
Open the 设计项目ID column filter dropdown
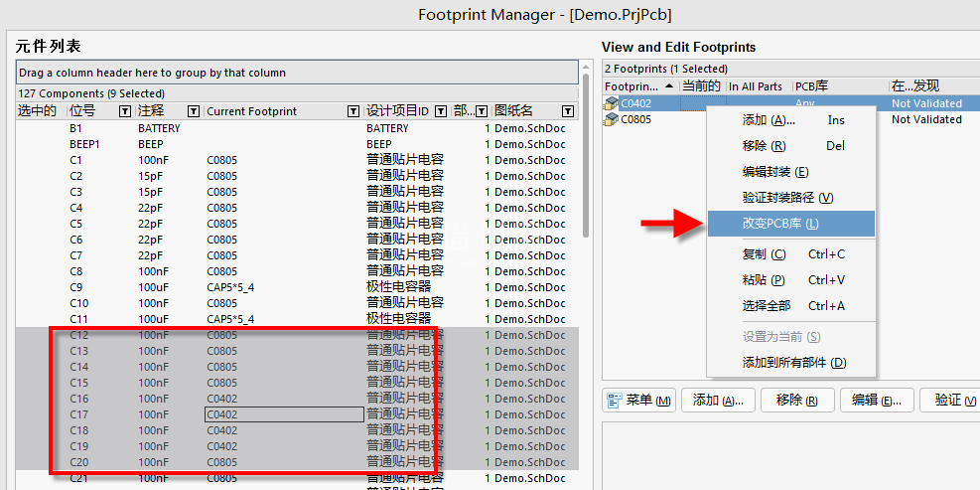[440, 111]
